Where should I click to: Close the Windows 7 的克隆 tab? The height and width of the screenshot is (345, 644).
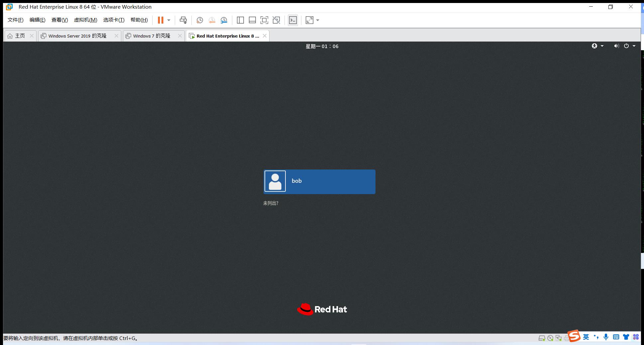click(180, 36)
